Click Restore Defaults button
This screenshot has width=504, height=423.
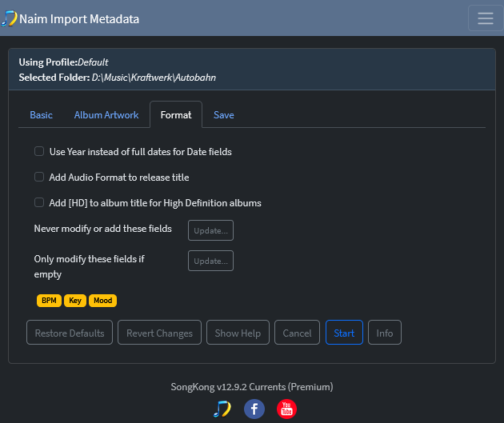click(70, 333)
